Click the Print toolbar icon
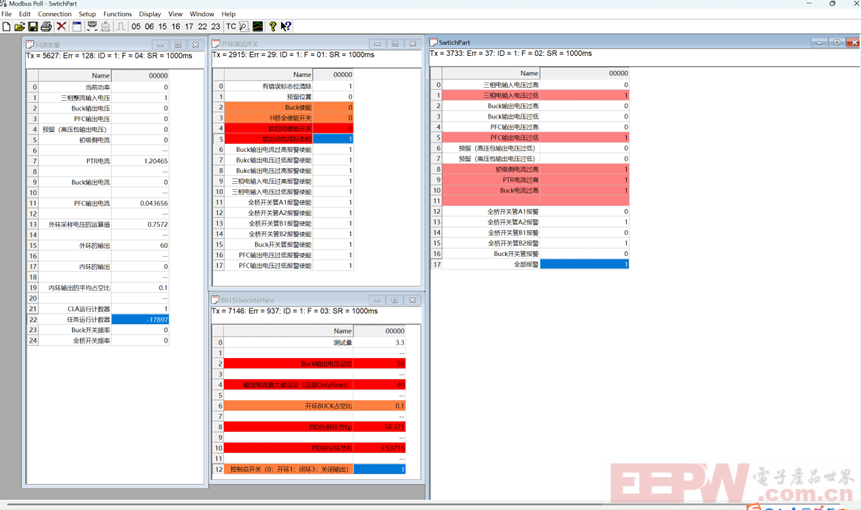This screenshot has width=861, height=510. tap(46, 26)
